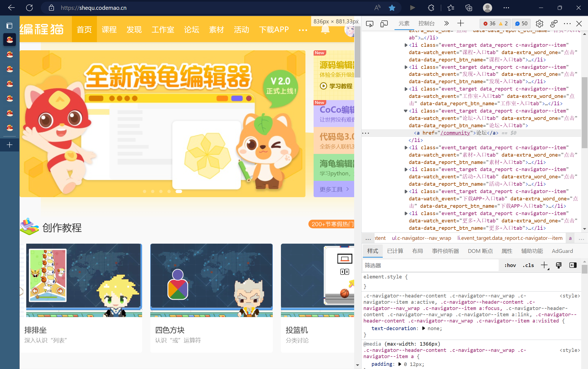
Task: Click the browser back arrow
Action: [11, 8]
